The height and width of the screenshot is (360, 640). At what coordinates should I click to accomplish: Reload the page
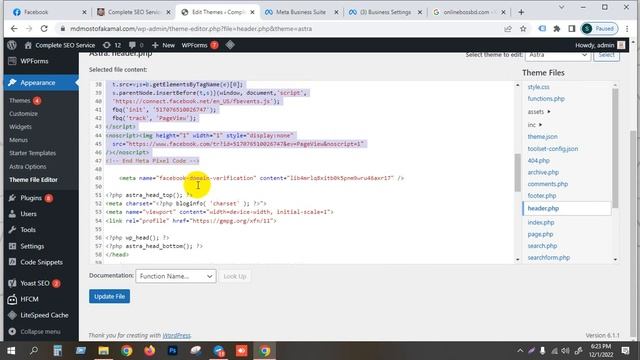click(44, 29)
